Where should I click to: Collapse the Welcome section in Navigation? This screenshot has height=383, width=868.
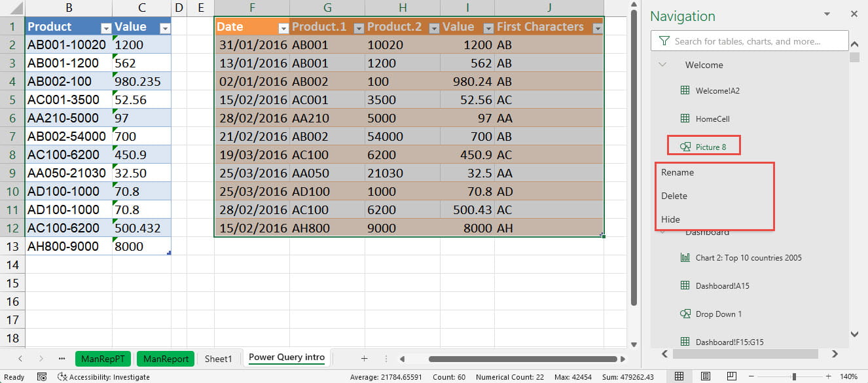click(x=662, y=65)
